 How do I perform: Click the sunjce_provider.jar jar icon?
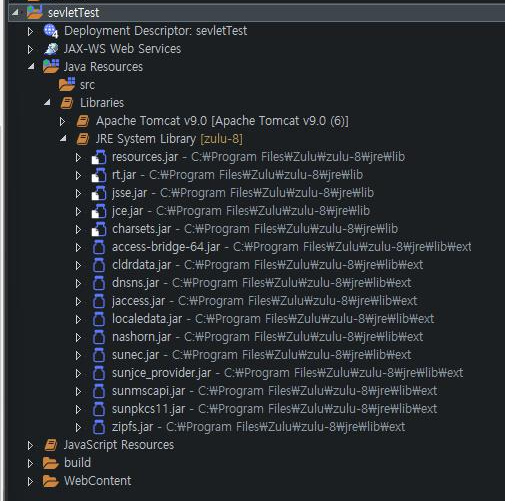(x=99, y=373)
